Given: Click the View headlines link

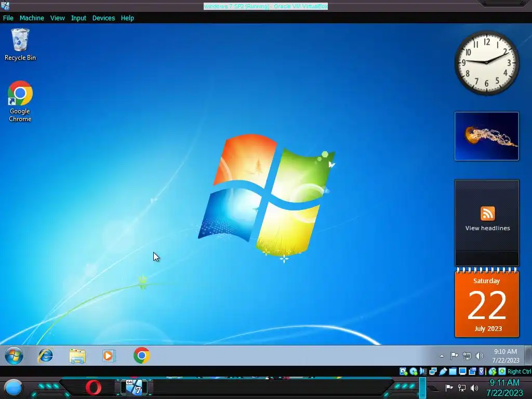Looking at the screenshot, I should 487,228.
